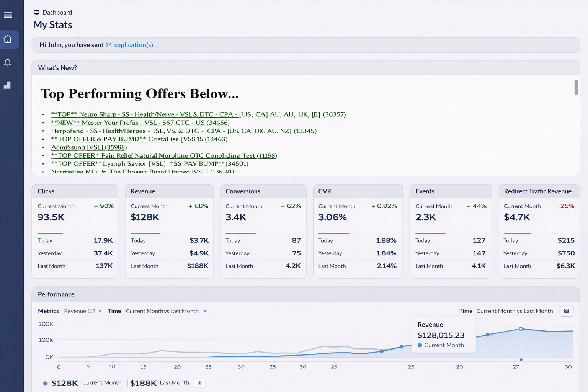
Task: Click the line chart icon near Time selector
Action: 566,311
